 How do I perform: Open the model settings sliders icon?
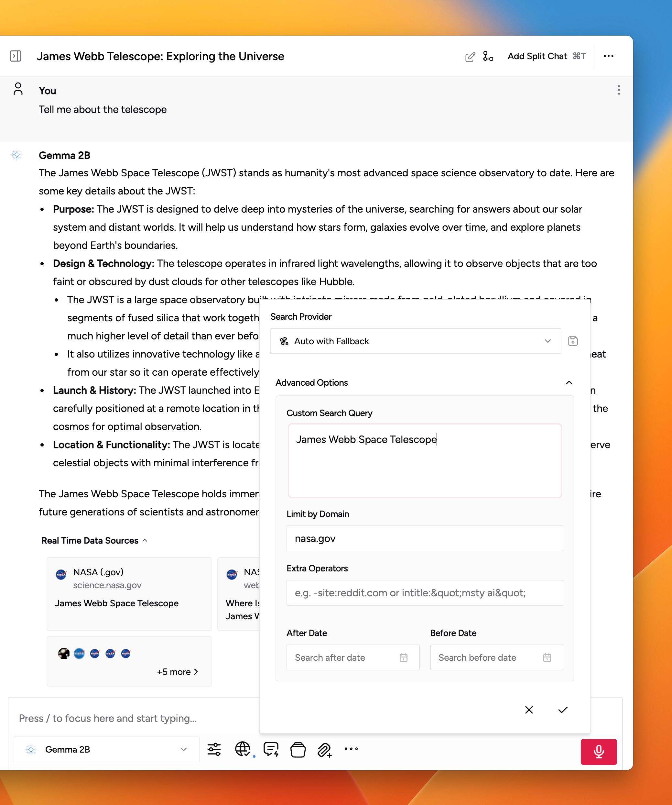point(214,749)
